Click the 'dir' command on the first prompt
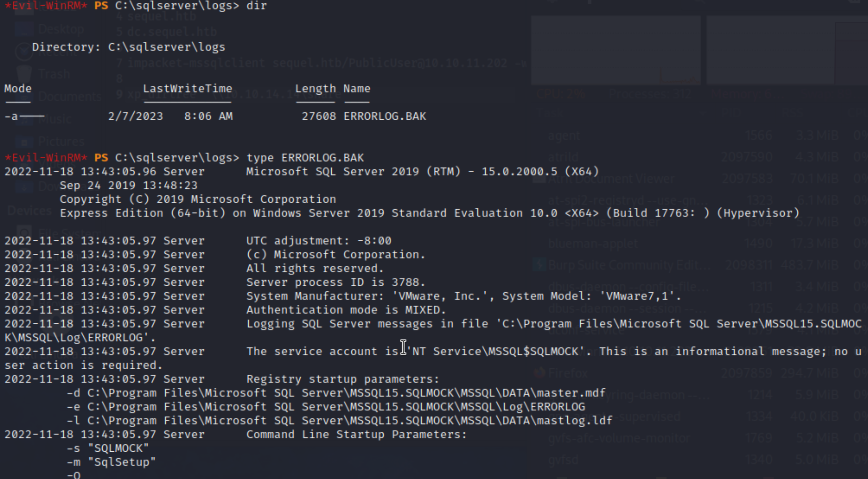This screenshot has width=868, height=479. (x=256, y=6)
